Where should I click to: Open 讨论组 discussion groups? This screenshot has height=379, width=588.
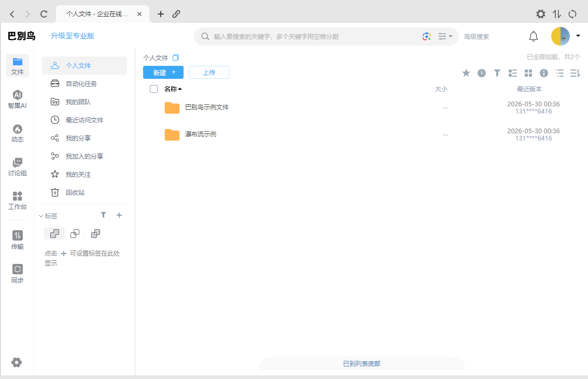tap(17, 167)
